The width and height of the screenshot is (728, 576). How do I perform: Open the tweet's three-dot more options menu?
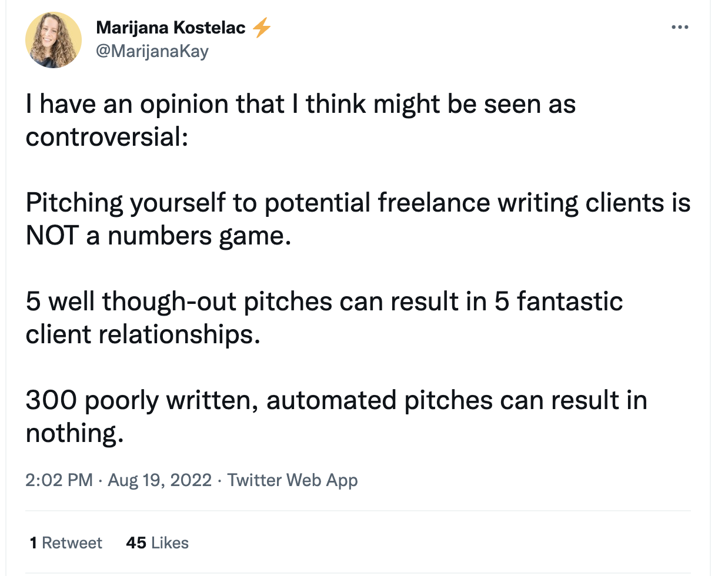pos(679,27)
